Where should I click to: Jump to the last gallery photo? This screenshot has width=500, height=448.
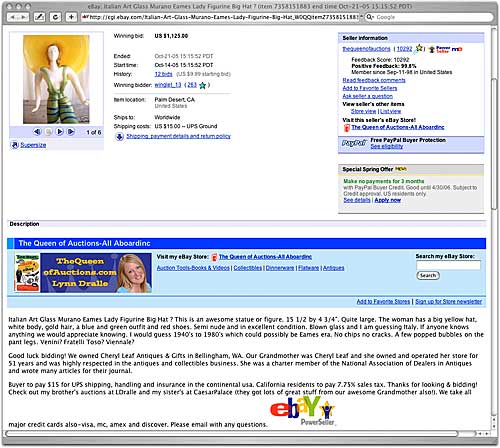[71, 132]
